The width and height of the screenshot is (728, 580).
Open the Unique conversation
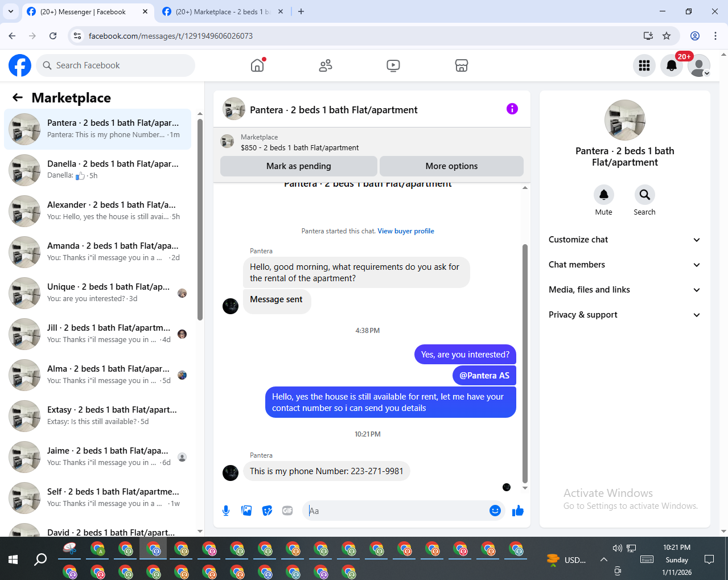[97, 293]
